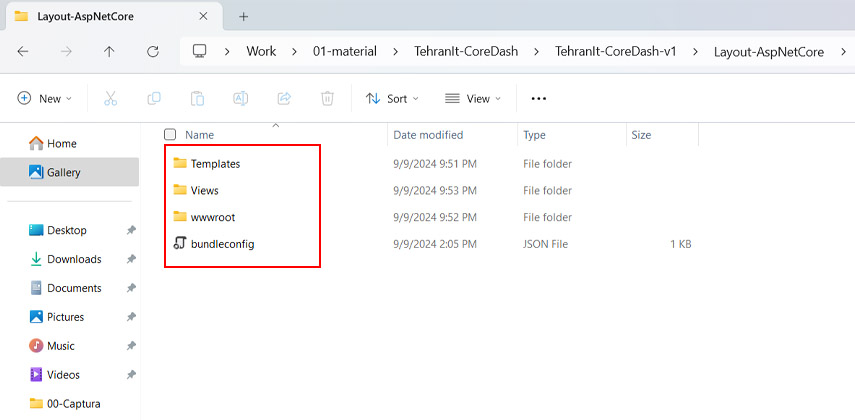Click the Copy icon in toolbar
The image size is (855, 420).
click(154, 98)
